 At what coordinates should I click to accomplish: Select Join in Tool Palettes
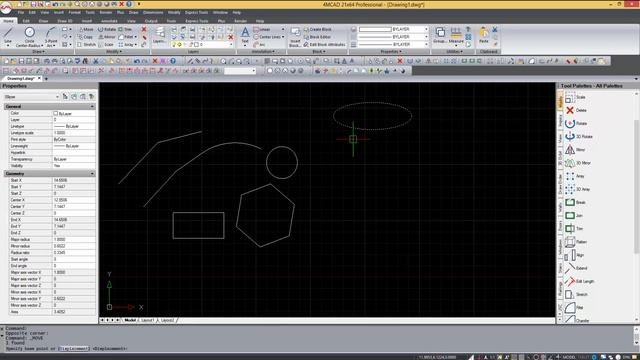pos(574,216)
